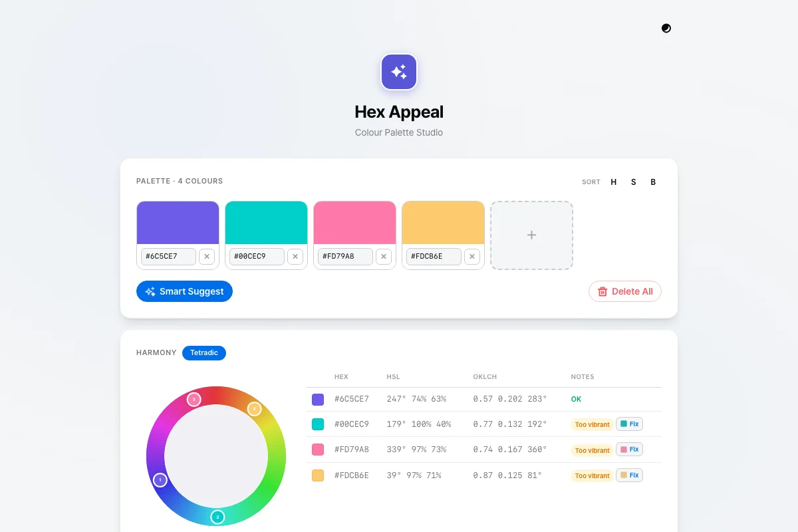
Task: Select marker 2 at the bottom of the wheel
Action: [217, 516]
